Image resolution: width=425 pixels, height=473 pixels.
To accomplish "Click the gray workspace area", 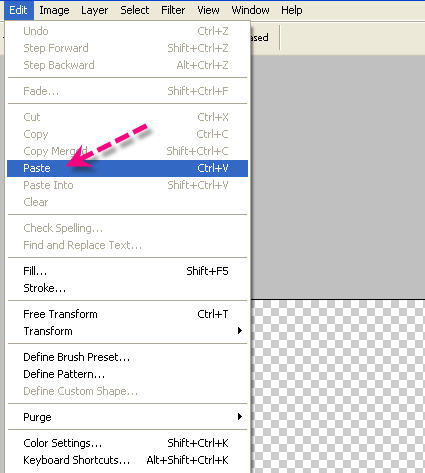I will (x=338, y=177).
